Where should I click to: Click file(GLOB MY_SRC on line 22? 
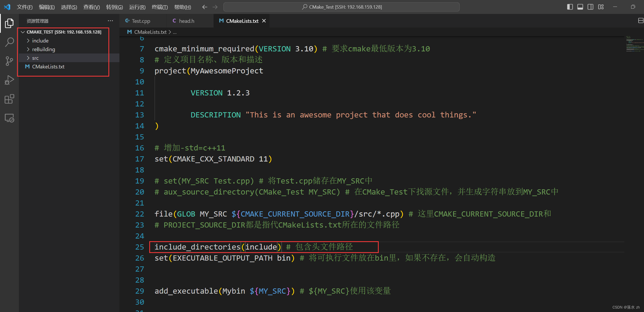191,214
